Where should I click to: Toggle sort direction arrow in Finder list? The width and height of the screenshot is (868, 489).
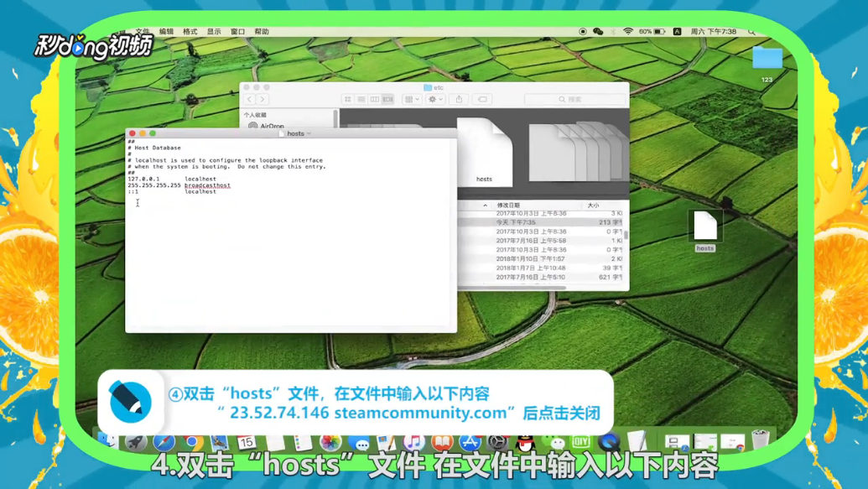tap(485, 205)
